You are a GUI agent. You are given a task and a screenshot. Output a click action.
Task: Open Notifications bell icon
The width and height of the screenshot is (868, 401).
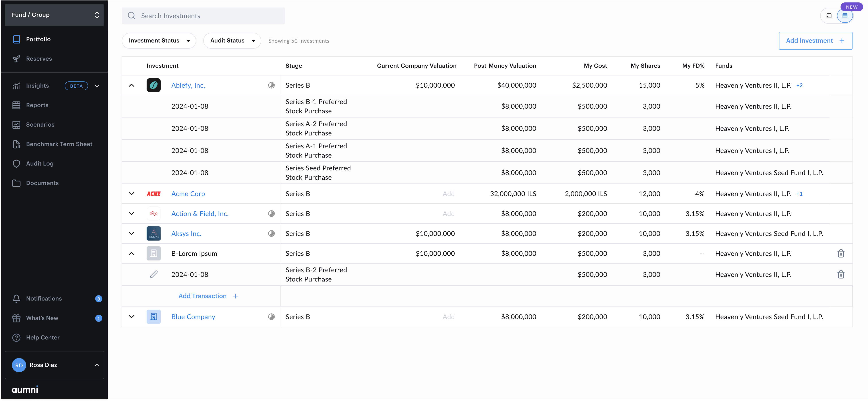pos(16,299)
